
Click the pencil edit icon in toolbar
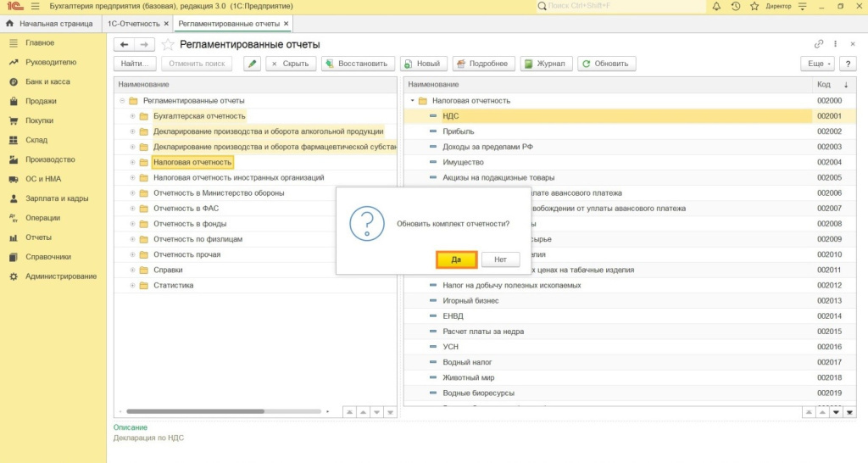pyautogui.click(x=252, y=64)
